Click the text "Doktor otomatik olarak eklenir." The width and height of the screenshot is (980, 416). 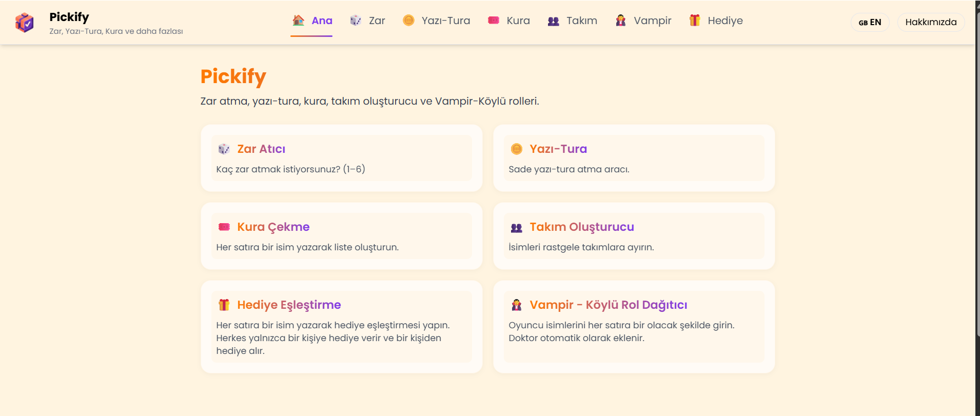point(577,338)
